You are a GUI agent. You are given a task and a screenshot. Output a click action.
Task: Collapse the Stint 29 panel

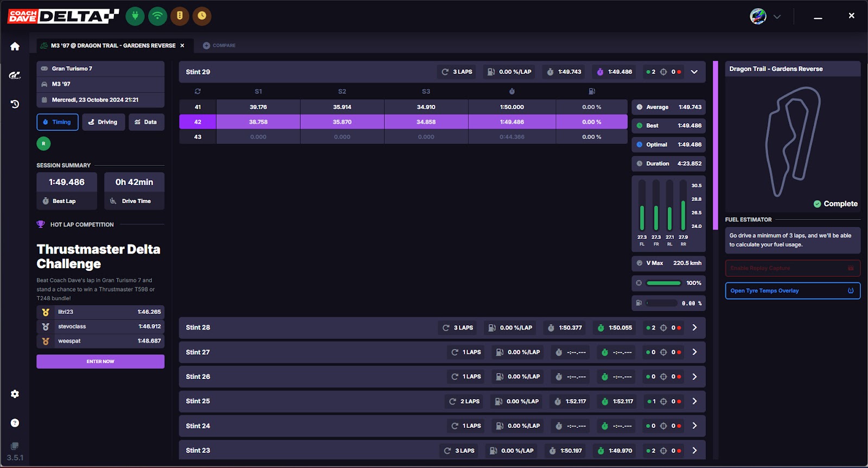(x=694, y=72)
